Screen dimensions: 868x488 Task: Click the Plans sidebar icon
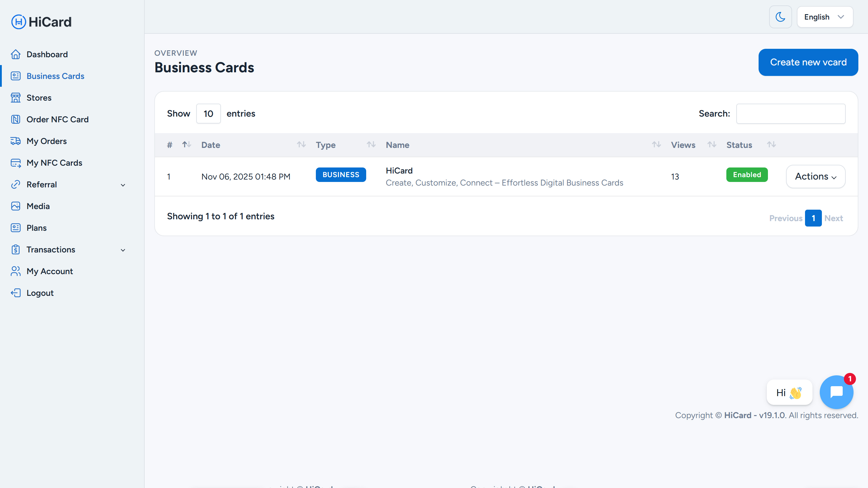(15, 228)
